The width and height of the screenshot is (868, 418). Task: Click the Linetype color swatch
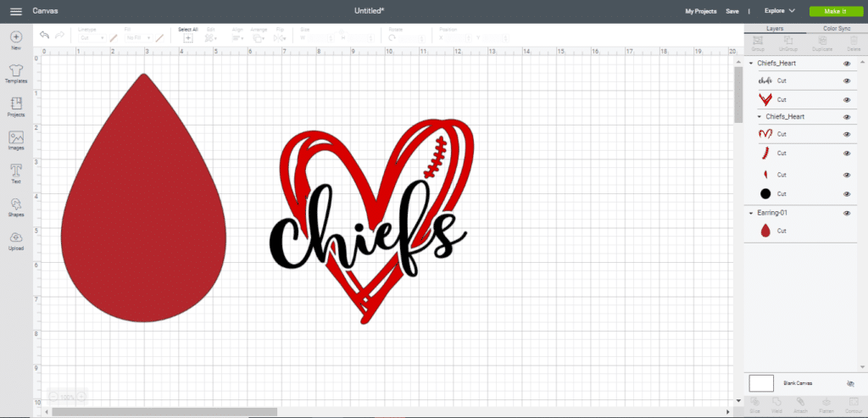(113, 38)
